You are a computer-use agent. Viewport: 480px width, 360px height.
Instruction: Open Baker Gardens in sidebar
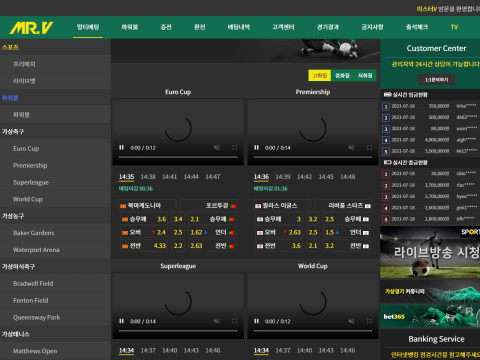click(x=34, y=233)
